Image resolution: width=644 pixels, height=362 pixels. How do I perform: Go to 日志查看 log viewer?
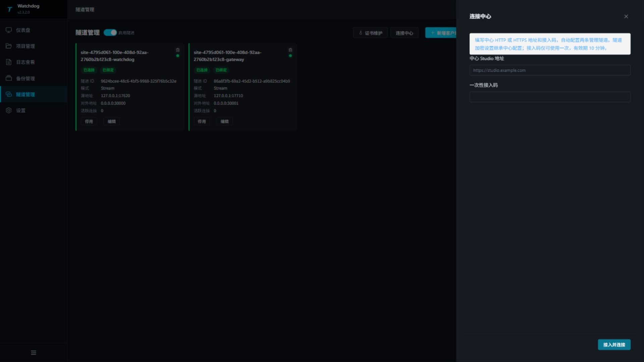[34, 62]
